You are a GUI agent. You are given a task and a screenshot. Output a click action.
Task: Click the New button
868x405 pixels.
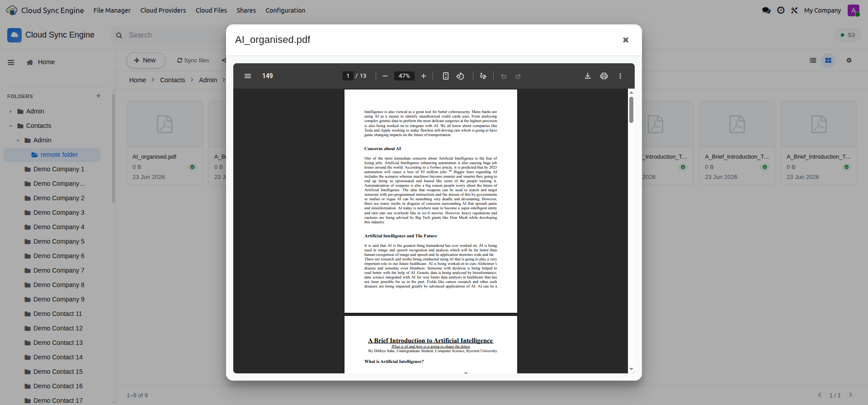146,60
